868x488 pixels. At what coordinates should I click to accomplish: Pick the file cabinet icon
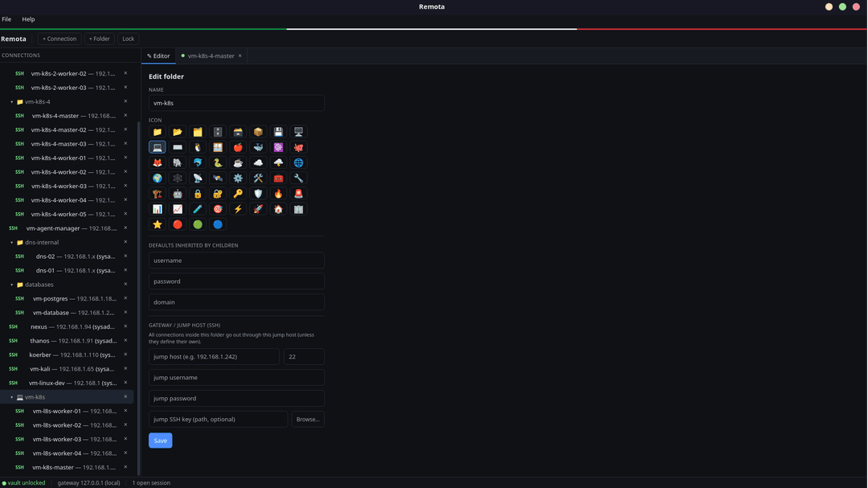tap(218, 132)
